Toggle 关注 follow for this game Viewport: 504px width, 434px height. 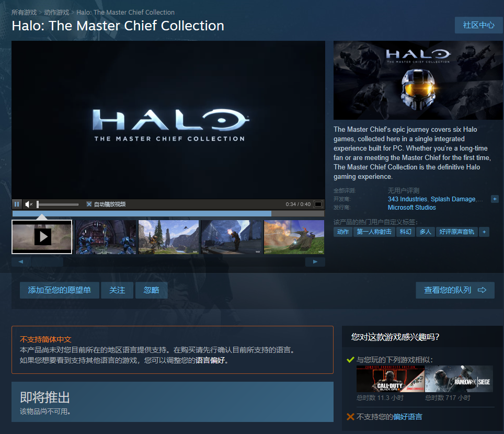[x=117, y=290]
